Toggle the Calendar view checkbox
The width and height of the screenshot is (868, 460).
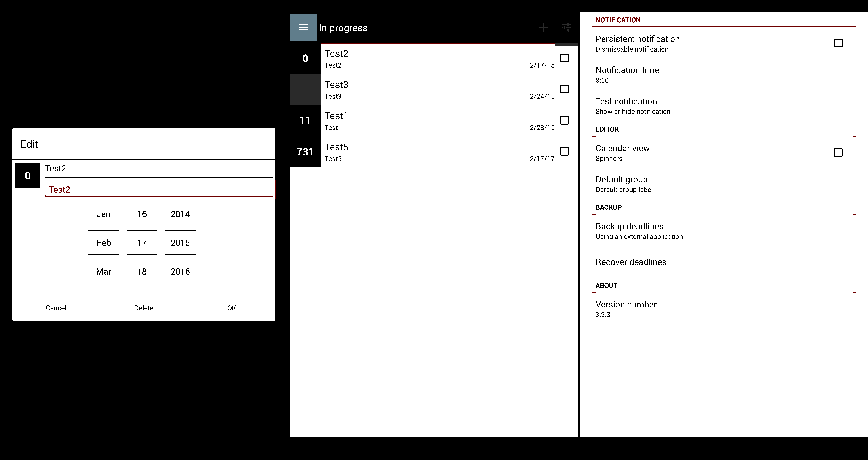click(838, 152)
